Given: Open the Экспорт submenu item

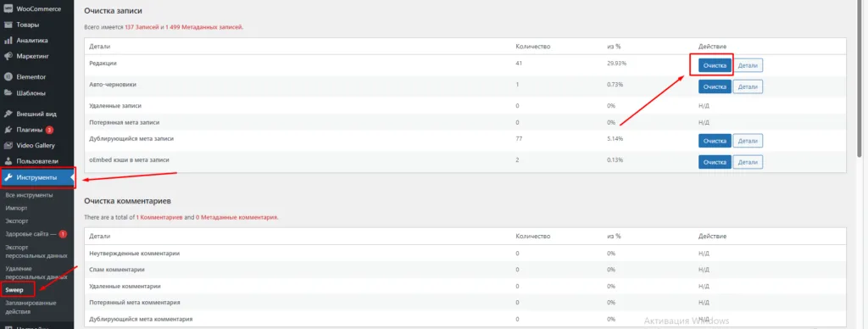Looking at the screenshot, I should coord(17,220).
